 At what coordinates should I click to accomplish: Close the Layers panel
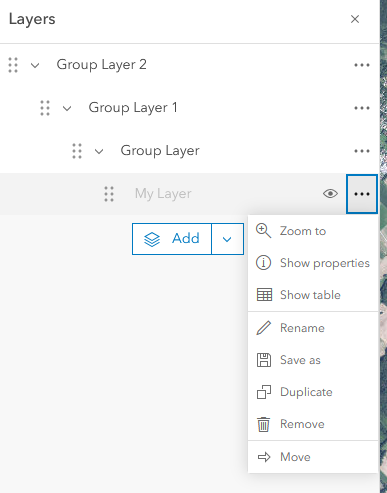click(355, 19)
